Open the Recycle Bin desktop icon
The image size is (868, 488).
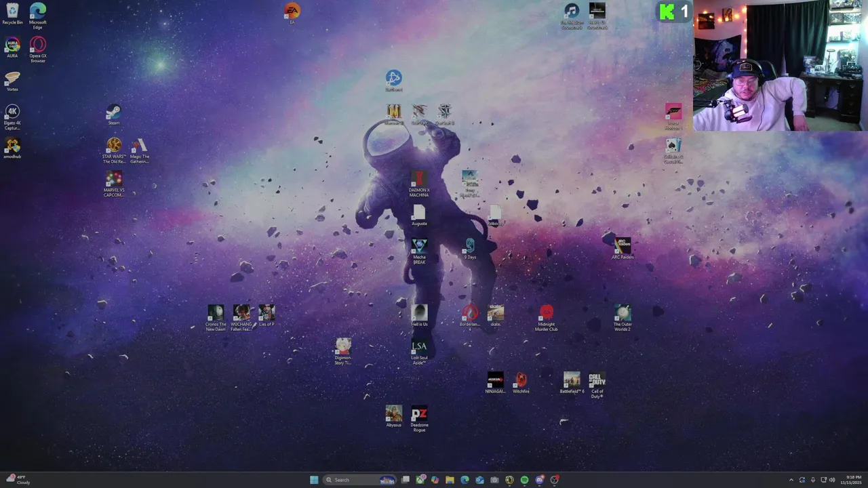click(12, 14)
